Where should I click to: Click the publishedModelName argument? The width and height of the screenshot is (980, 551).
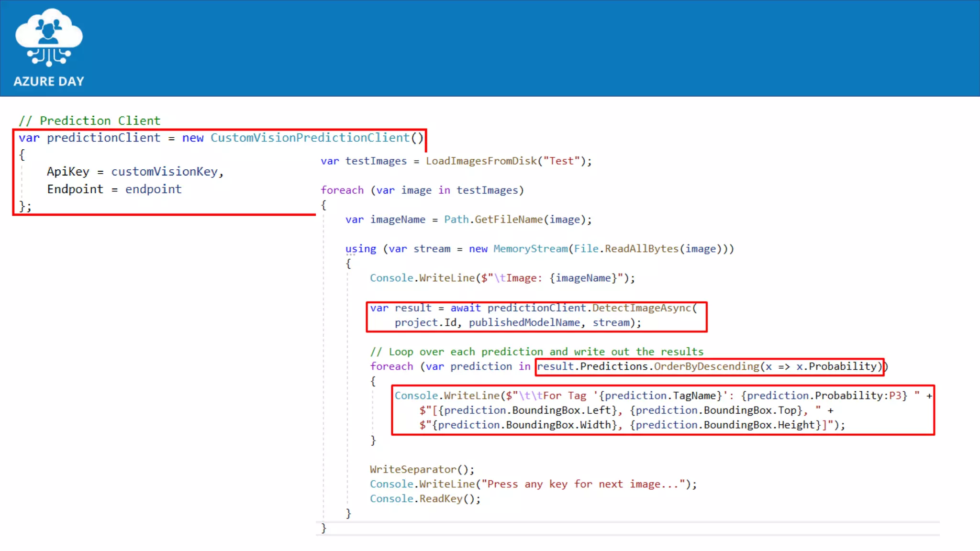[524, 323]
